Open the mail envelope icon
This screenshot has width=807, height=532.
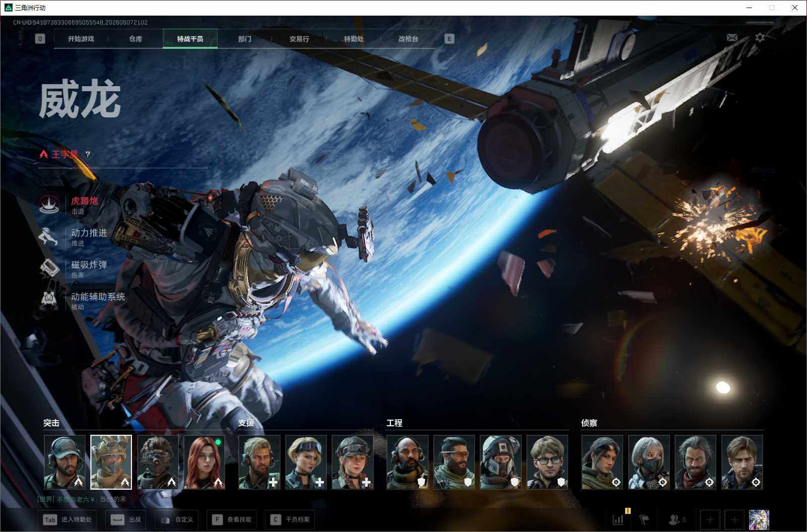(x=732, y=38)
